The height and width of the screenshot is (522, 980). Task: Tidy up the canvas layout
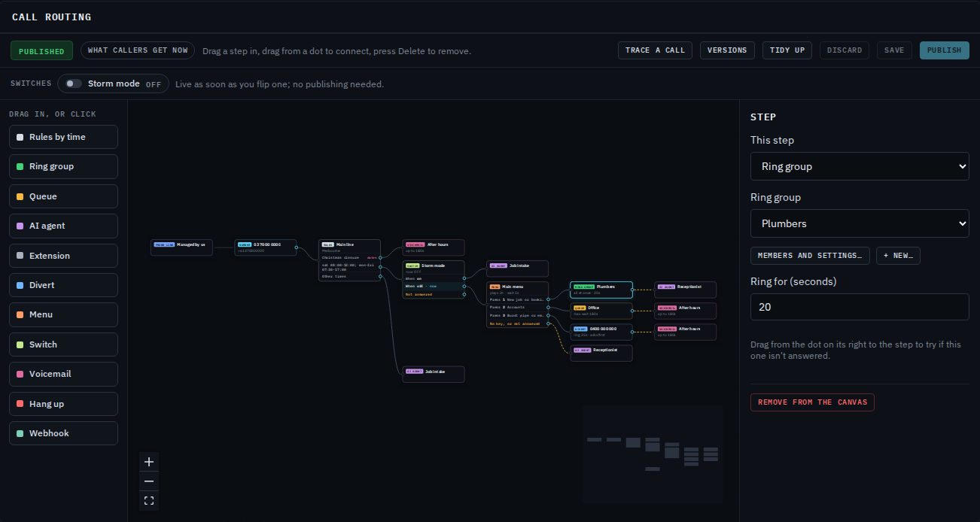pyautogui.click(x=787, y=50)
